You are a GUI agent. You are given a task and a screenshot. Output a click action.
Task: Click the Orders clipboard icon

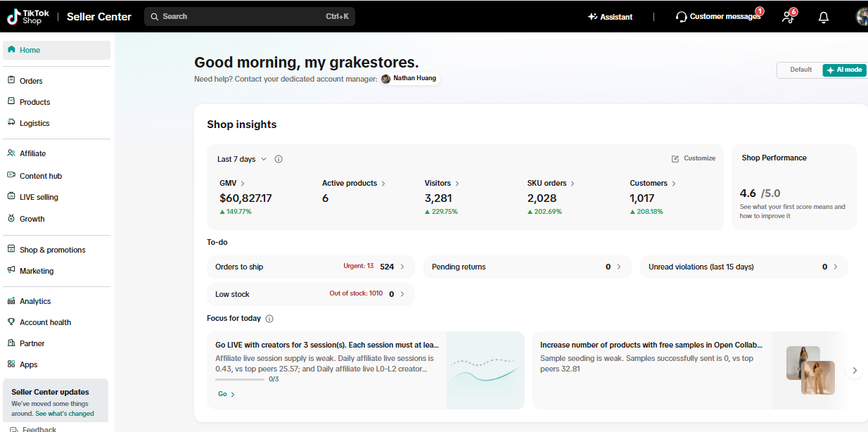coord(11,80)
